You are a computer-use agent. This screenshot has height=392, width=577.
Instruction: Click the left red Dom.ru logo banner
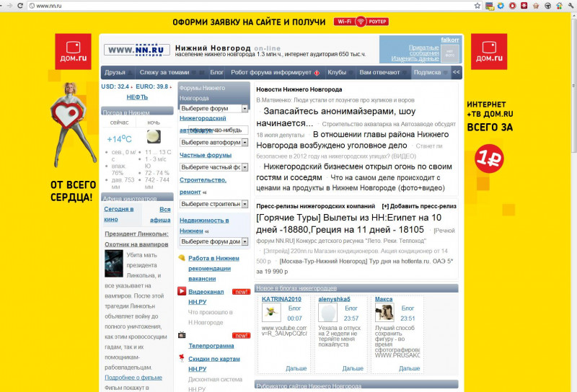point(73,51)
